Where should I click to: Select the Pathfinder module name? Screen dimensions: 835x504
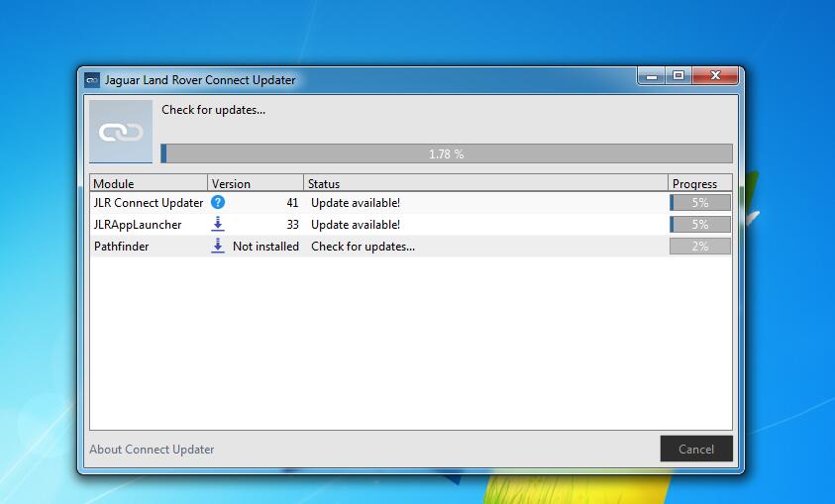click(122, 247)
